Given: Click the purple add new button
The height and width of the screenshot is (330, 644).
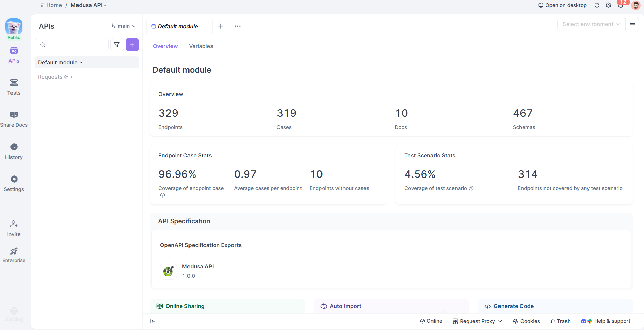Looking at the screenshot, I should pyautogui.click(x=132, y=45).
